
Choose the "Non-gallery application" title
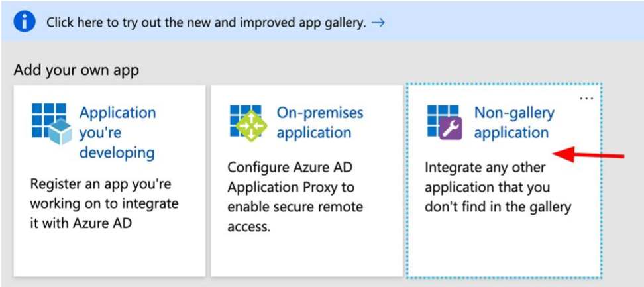(x=513, y=123)
